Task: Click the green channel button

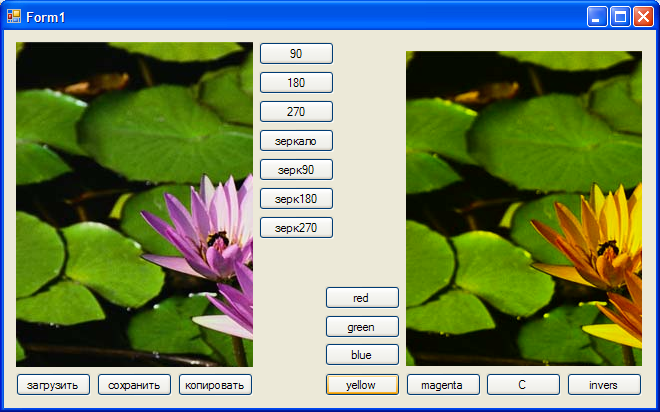Action: tap(362, 326)
